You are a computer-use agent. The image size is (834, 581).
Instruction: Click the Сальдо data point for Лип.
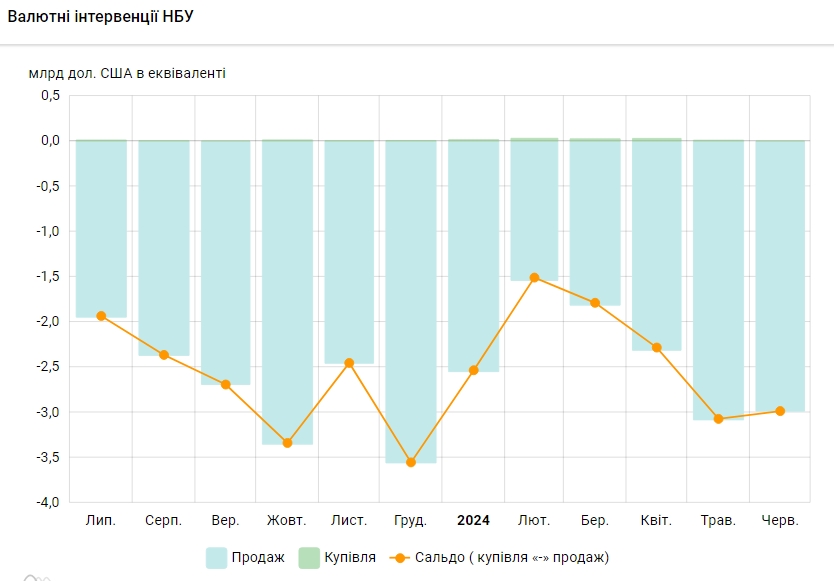[101, 316]
